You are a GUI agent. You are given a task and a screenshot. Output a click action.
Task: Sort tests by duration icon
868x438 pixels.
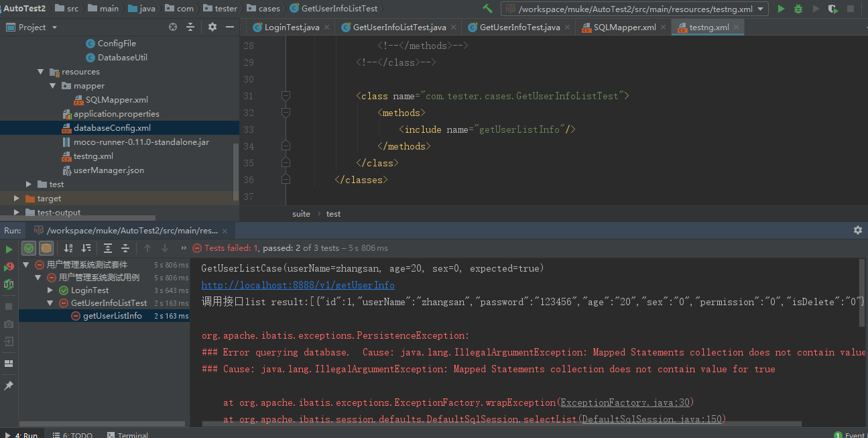[x=86, y=248]
